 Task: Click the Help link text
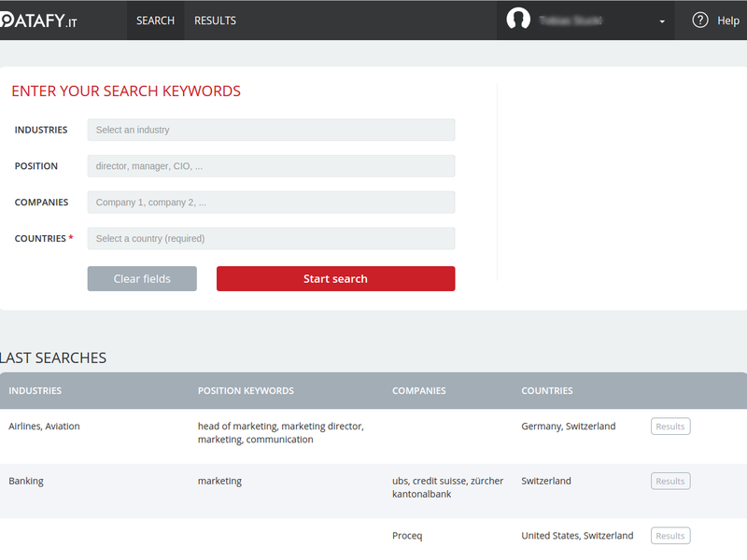728,21
